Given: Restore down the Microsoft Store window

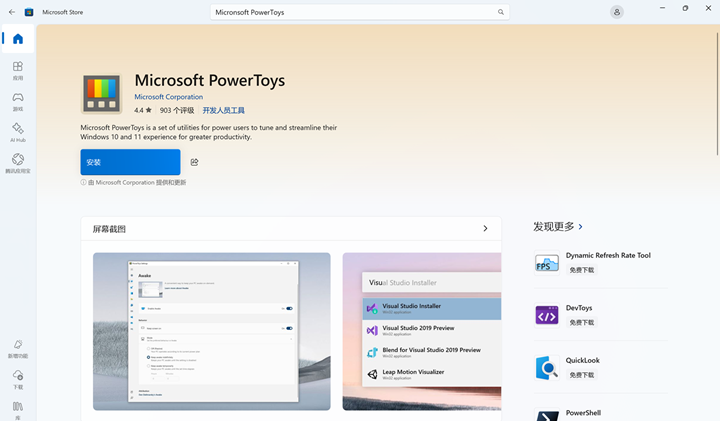Looking at the screenshot, I should (x=685, y=8).
